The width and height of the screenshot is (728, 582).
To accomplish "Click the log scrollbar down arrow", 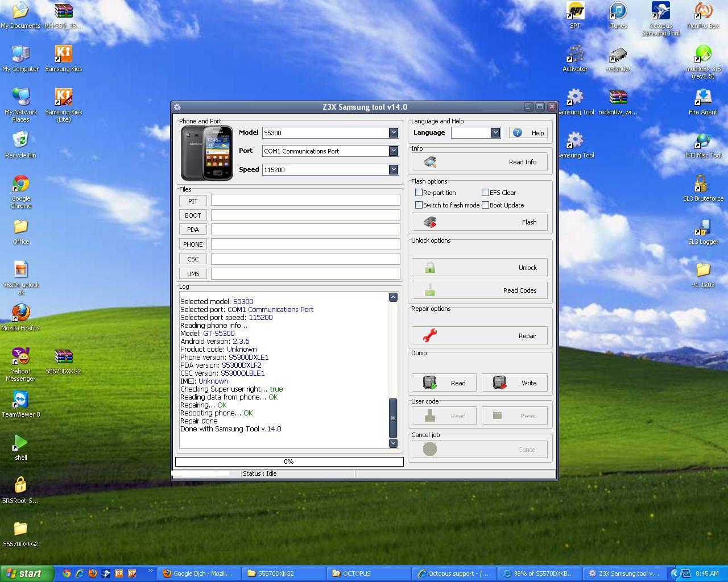I will [393, 443].
